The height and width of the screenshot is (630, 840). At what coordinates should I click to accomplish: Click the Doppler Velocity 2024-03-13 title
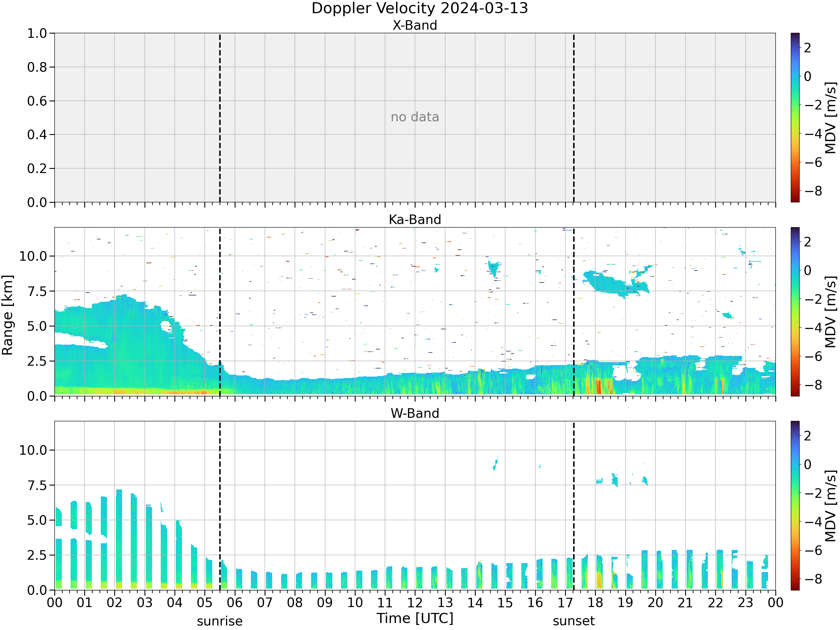point(420,8)
